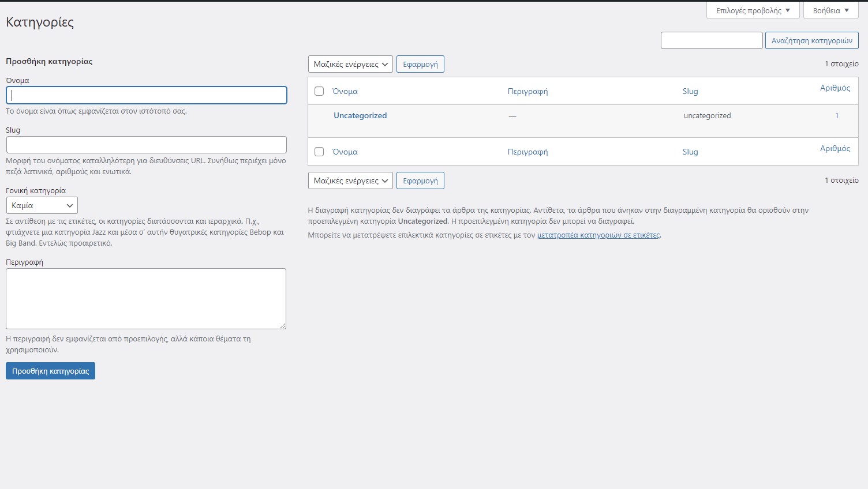
Task: Sort by Όνομα column in header
Action: (x=345, y=91)
